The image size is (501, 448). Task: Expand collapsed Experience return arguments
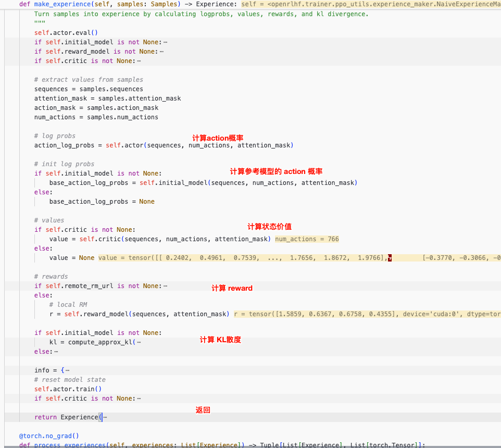(x=106, y=417)
